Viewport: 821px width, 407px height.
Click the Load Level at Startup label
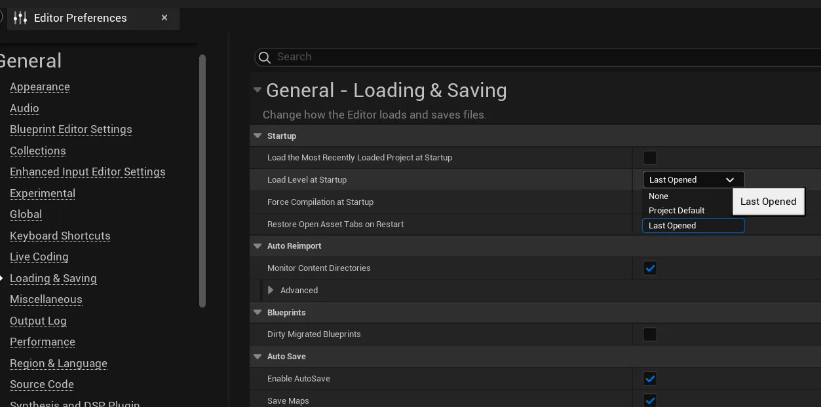point(307,180)
